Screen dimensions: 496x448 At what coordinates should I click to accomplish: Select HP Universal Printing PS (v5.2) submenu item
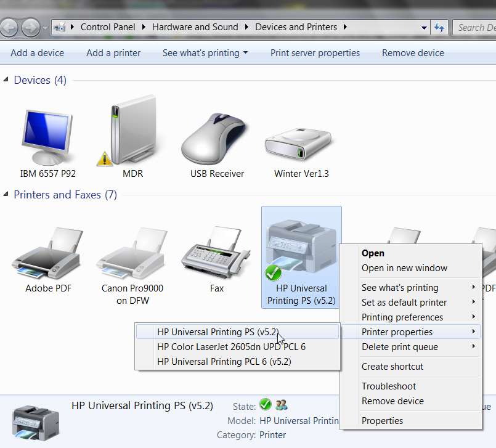click(238, 332)
